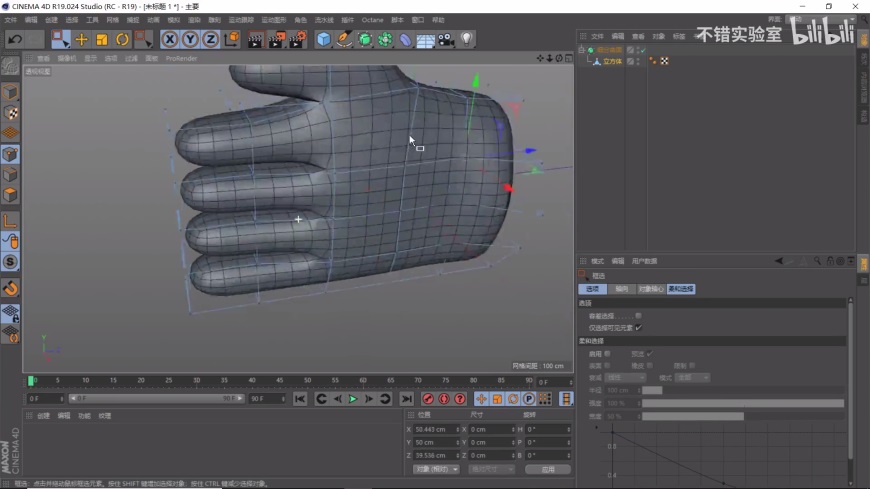Click the Undo arrow in the toolbar
This screenshot has height=489, width=870.
click(x=15, y=39)
